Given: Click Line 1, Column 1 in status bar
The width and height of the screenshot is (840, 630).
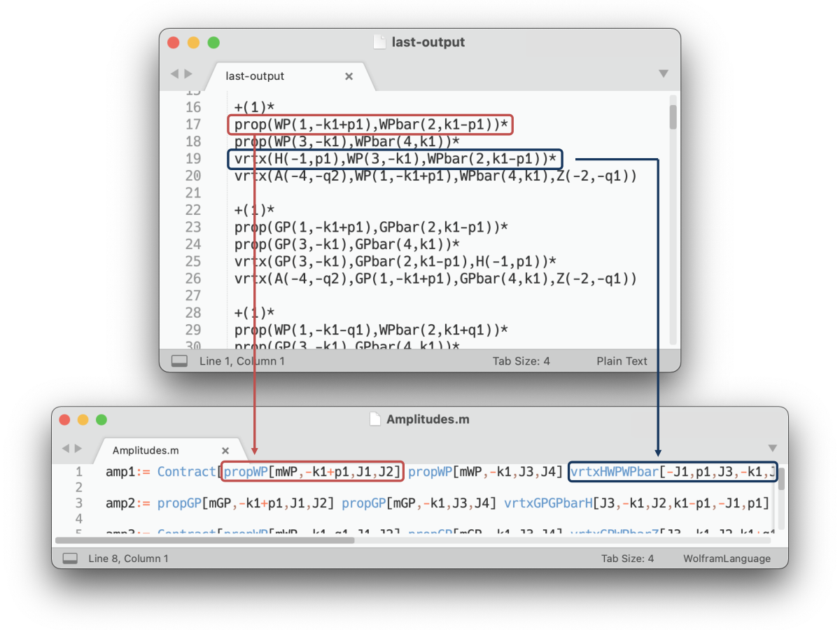Looking at the screenshot, I should click(x=242, y=361).
